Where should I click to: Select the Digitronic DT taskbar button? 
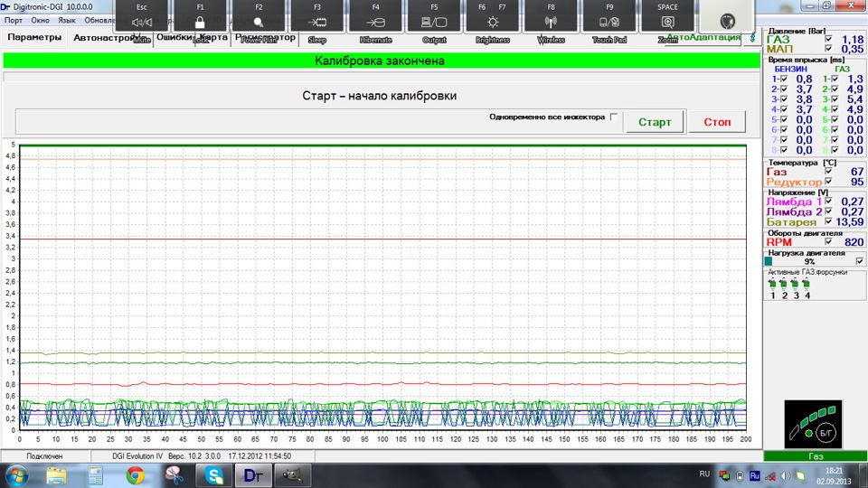coord(253,476)
